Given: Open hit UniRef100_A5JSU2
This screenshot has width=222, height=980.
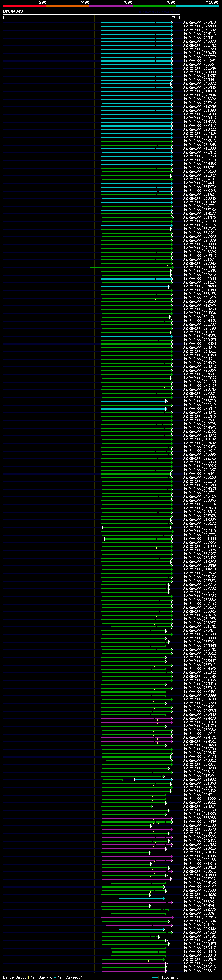Looking at the screenshot, I should click(x=199, y=30).
